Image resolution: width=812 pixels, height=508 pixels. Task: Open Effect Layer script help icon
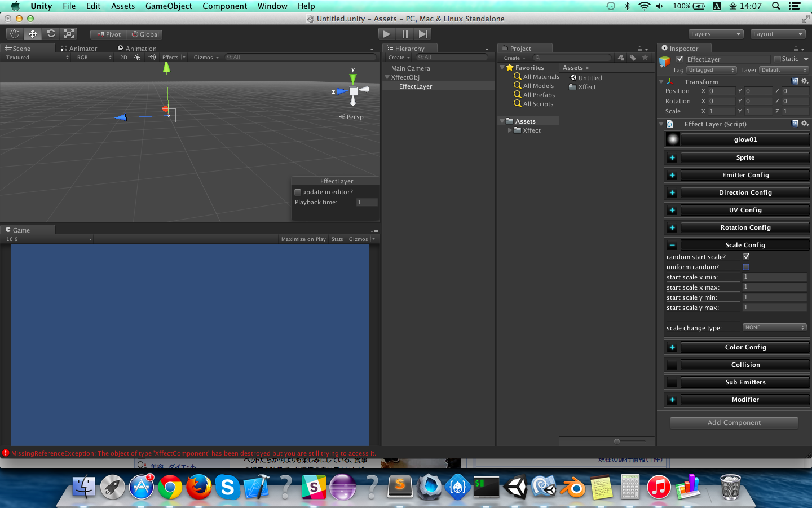click(795, 124)
